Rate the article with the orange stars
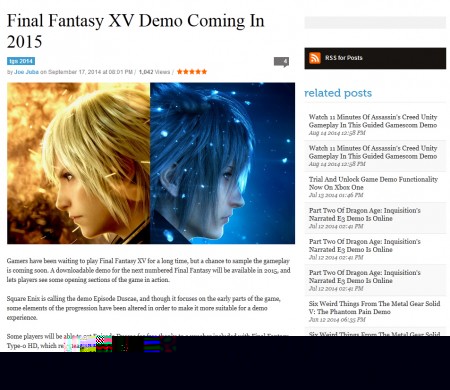Screen dimensions: 450x390 tap(192, 72)
